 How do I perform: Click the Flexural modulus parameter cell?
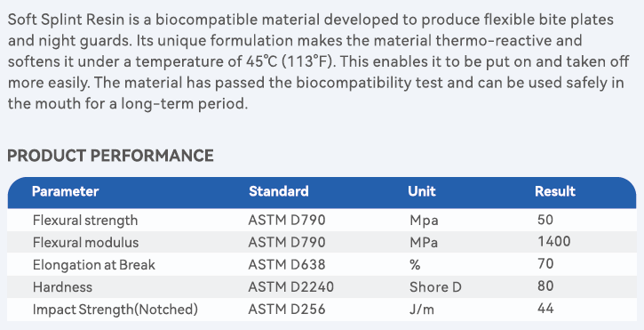click(85, 242)
